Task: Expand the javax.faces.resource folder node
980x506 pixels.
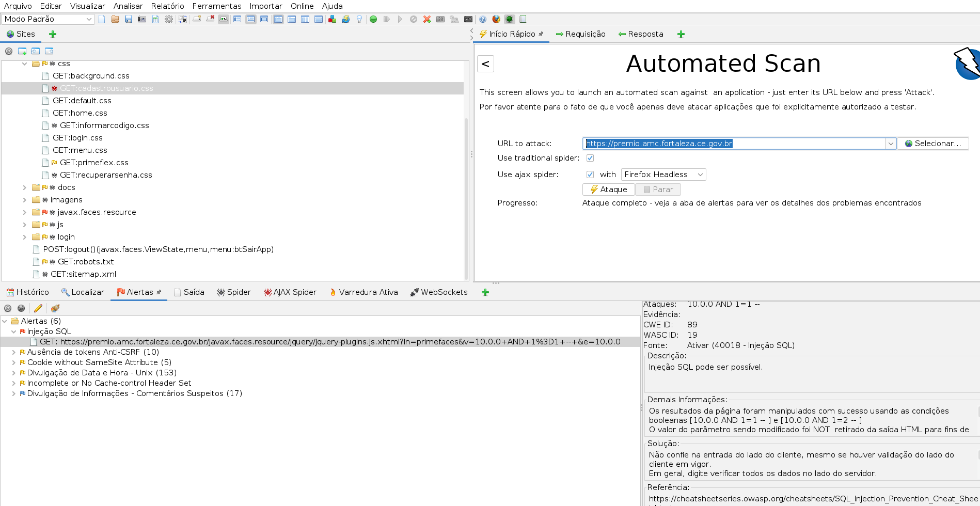Action: pyautogui.click(x=24, y=212)
